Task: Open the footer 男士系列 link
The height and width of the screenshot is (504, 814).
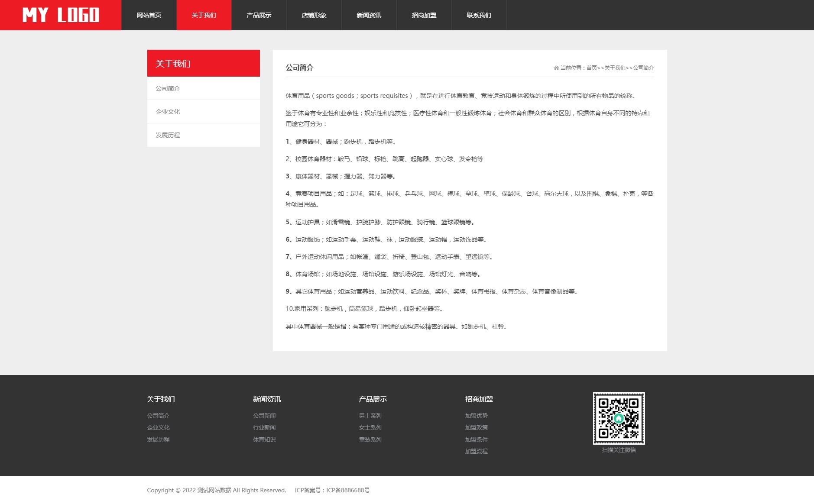Action: point(370,416)
